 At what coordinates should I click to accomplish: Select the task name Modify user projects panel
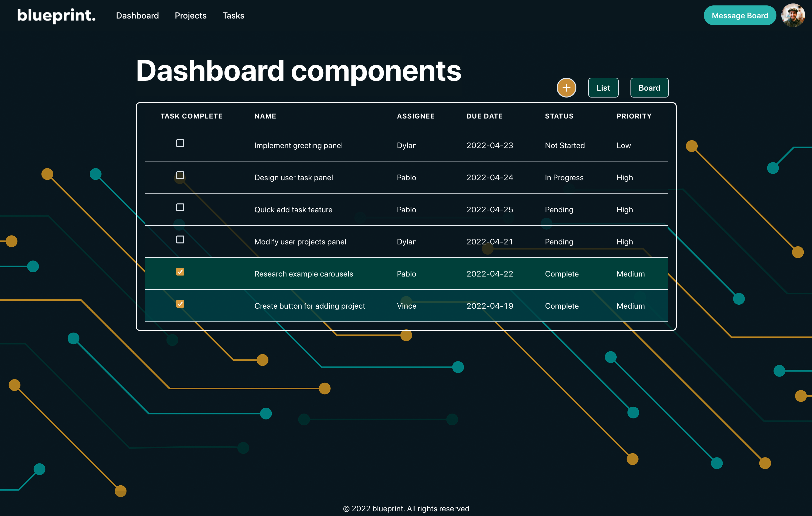(300, 242)
